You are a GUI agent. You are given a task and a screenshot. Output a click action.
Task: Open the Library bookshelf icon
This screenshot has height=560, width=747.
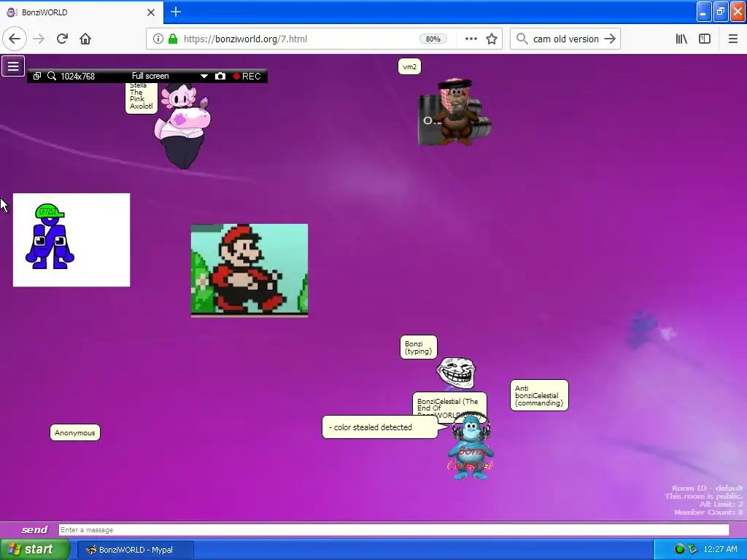tap(682, 39)
